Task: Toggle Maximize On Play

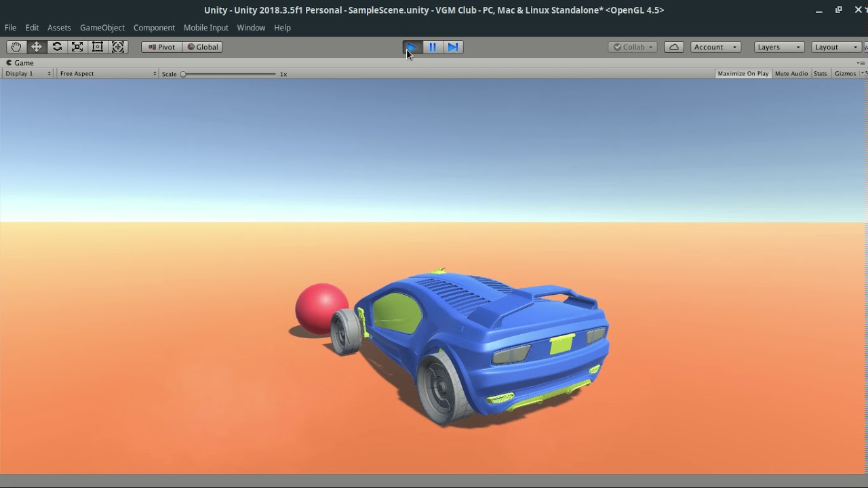Action: (743, 73)
